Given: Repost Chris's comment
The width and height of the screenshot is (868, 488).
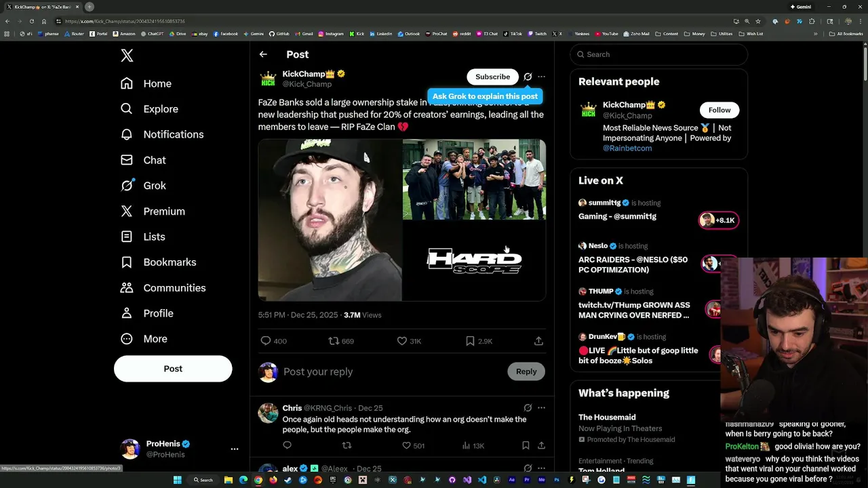Looking at the screenshot, I should [x=347, y=445].
